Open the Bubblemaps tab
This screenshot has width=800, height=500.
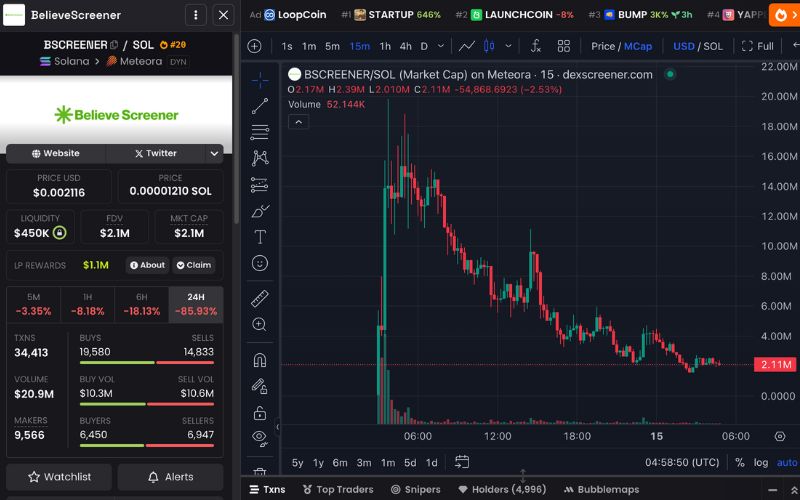[x=601, y=489]
